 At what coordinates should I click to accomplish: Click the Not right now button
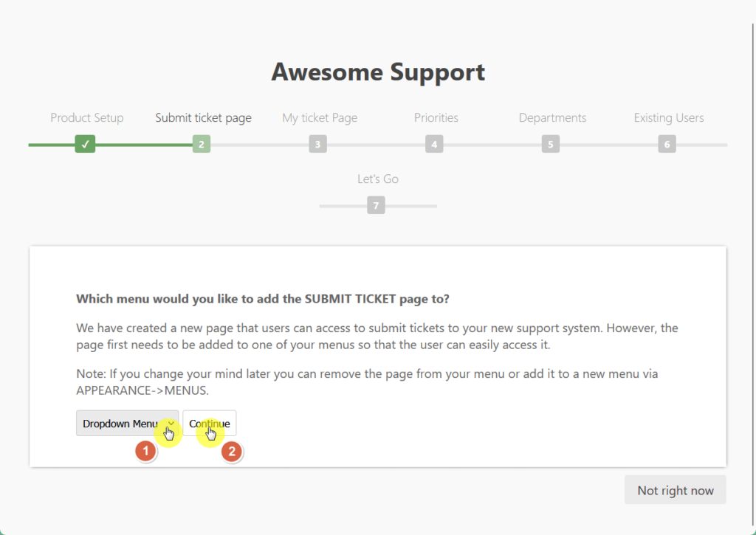pos(675,490)
